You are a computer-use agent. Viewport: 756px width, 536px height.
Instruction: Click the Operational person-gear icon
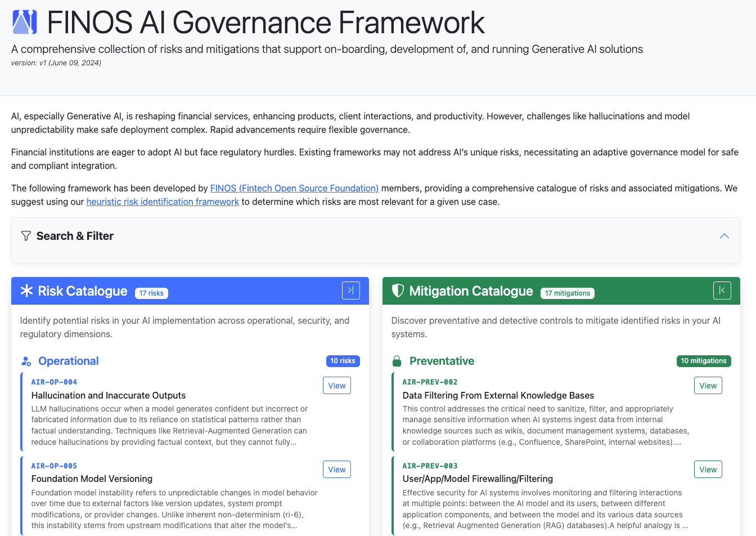click(26, 361)
